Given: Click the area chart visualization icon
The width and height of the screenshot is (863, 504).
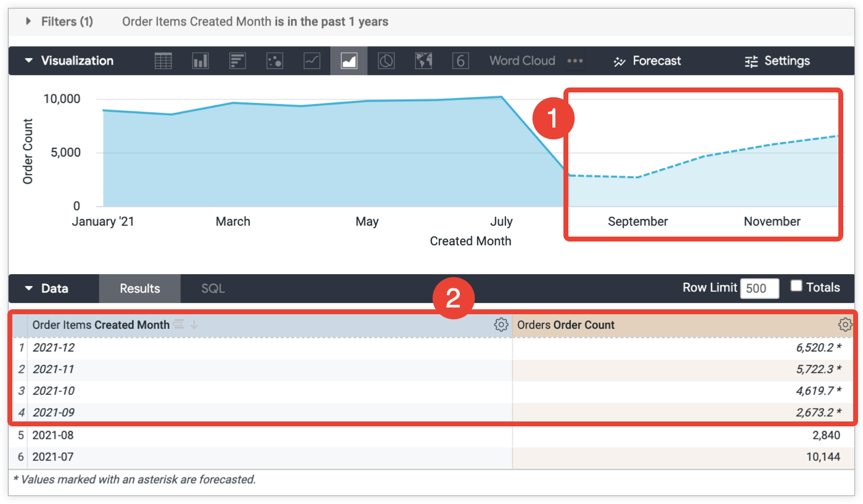Looking at the screenshot, I should point(349,61).
